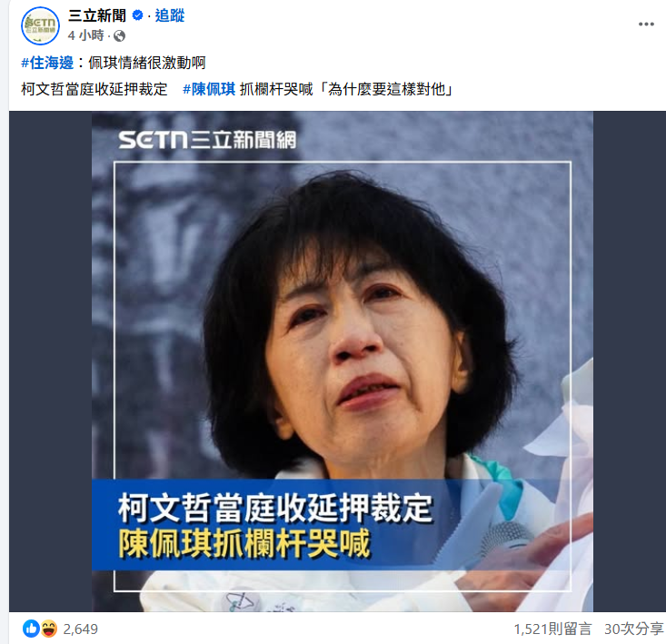Viewport: 666px width, 644px height.
Task: View the 2,649 reactions count list
Action: coord(80,629)
